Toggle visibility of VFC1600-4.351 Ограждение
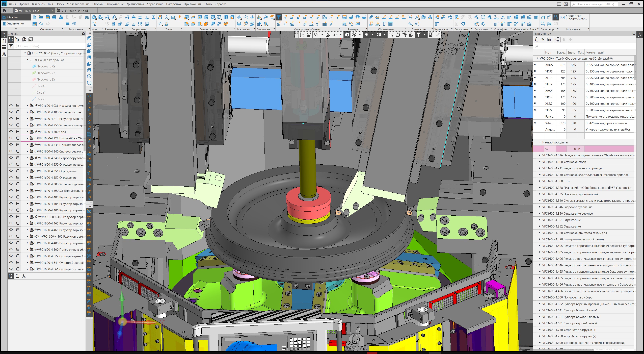This screenshot has height=354, width=644. pos(11,171)
